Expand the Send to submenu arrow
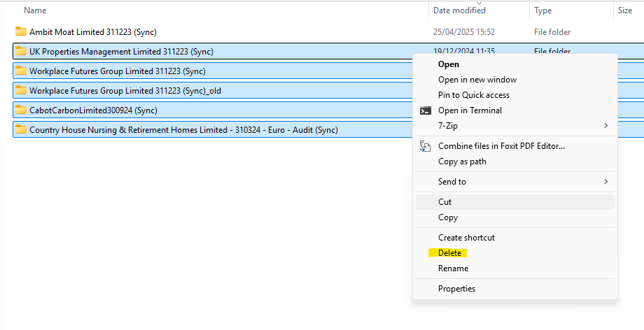644x330 pixels. pos(605,182)
